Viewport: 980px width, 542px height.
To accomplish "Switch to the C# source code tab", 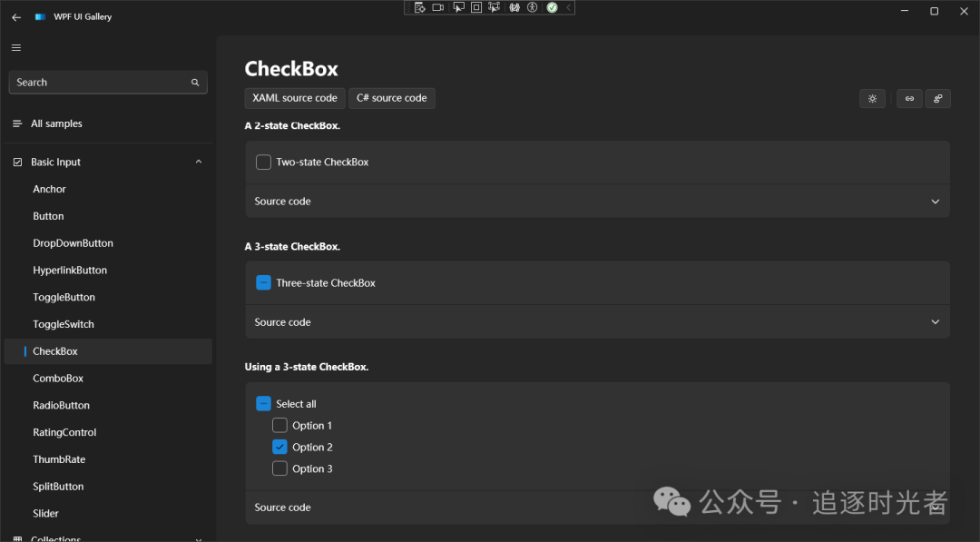I will (392, 97).
